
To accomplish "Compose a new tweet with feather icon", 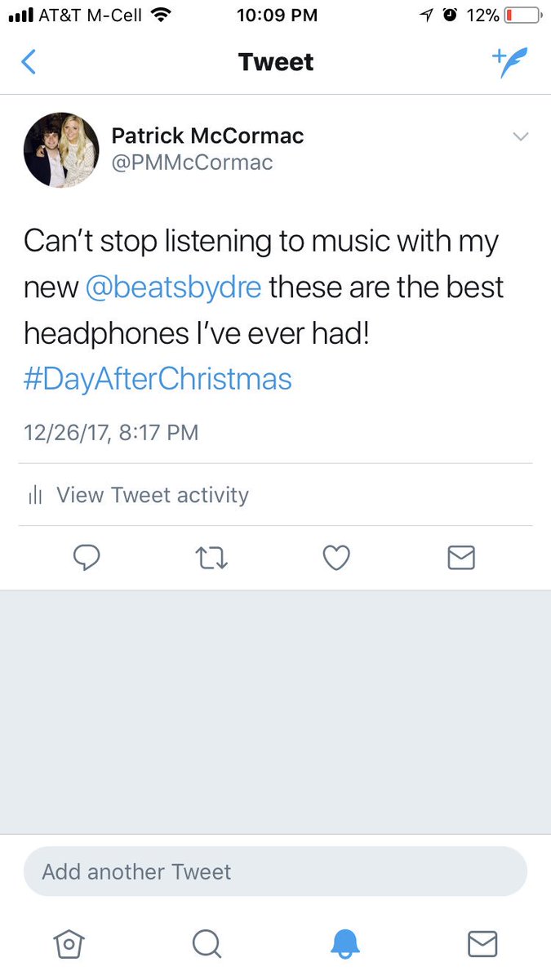I will [x=509, y=63].
